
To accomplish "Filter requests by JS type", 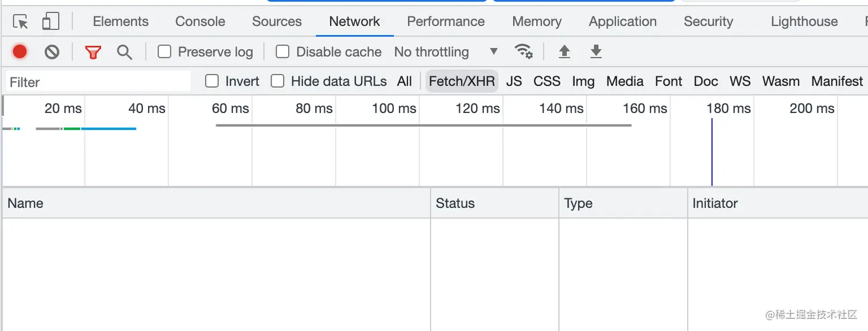I will (x=514, y=81).
